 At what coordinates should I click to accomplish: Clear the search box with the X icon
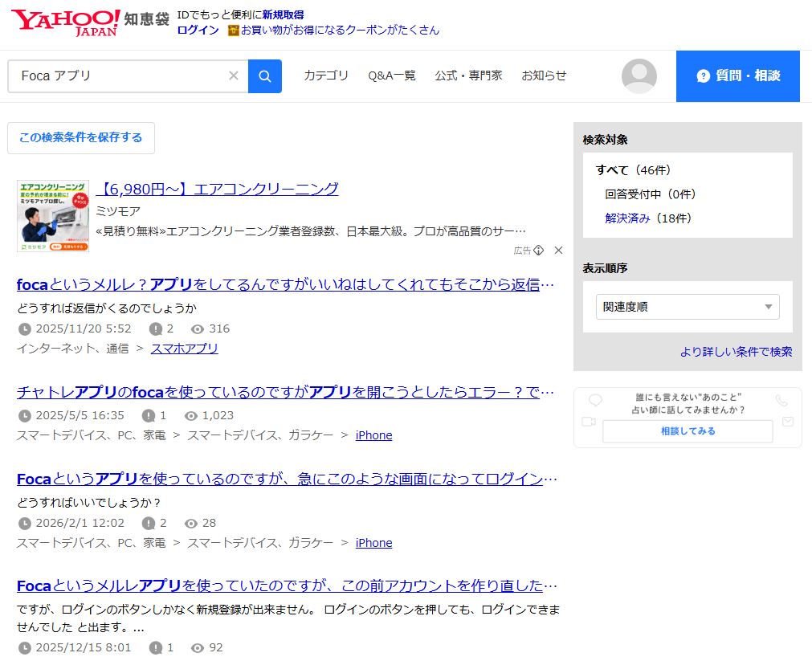pyautogui.click(x=234, y=75)
